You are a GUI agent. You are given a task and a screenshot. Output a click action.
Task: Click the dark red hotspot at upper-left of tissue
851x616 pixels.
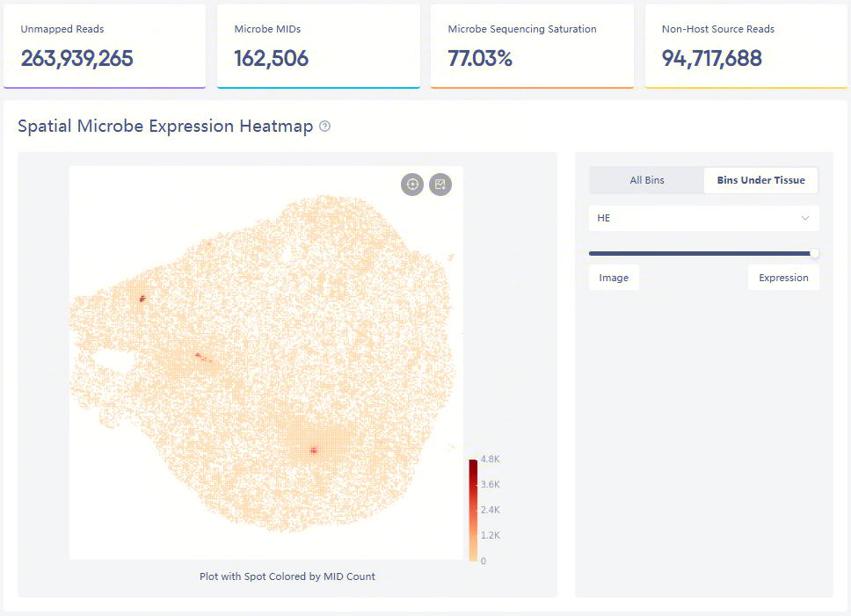(x=142, y=299)
